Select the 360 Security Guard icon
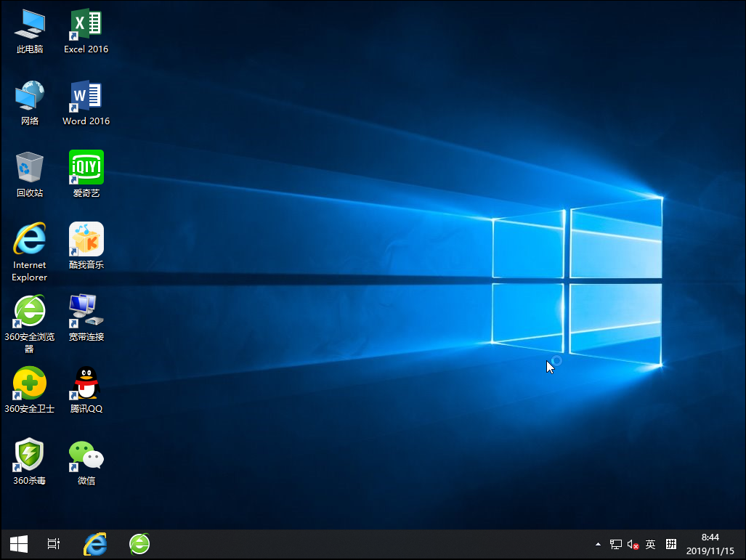This screenshot has width=746, height=560. [x=29, y=384]
